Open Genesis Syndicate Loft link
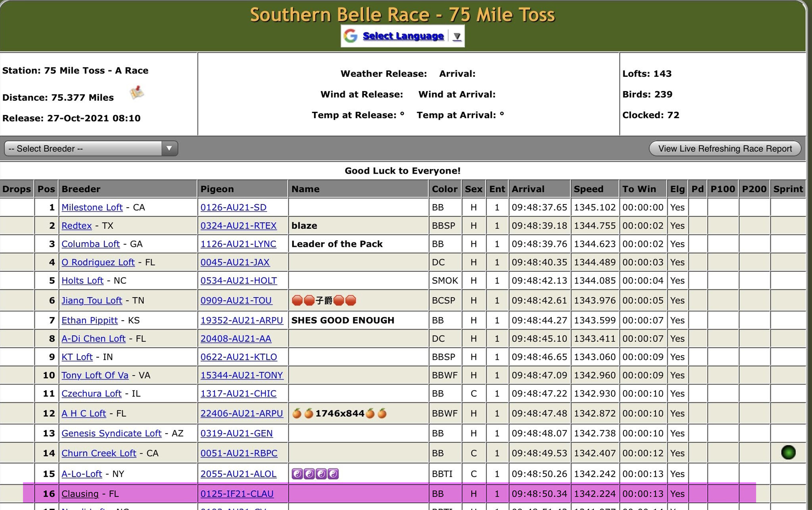The width and height of the screenshot is (812, 510). click(x=111, y=434)
